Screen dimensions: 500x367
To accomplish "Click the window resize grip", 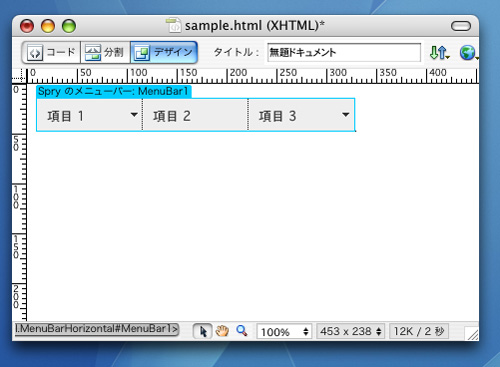I will click(472, 333).
